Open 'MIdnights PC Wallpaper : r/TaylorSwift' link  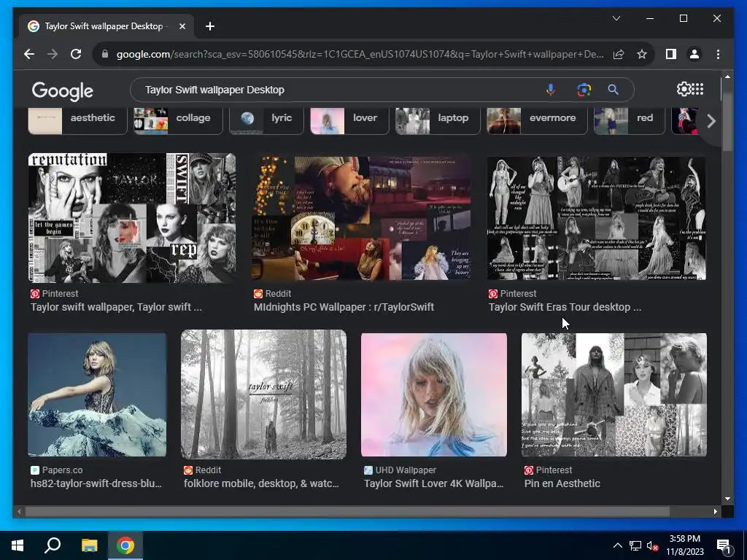coord(344,307)
